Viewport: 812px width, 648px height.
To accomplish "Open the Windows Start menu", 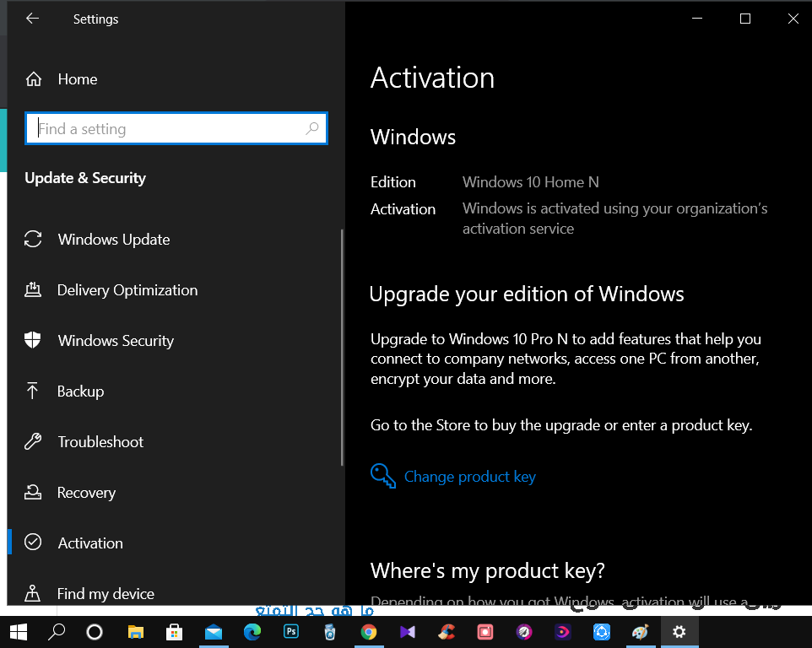I will tap(19, 632).
